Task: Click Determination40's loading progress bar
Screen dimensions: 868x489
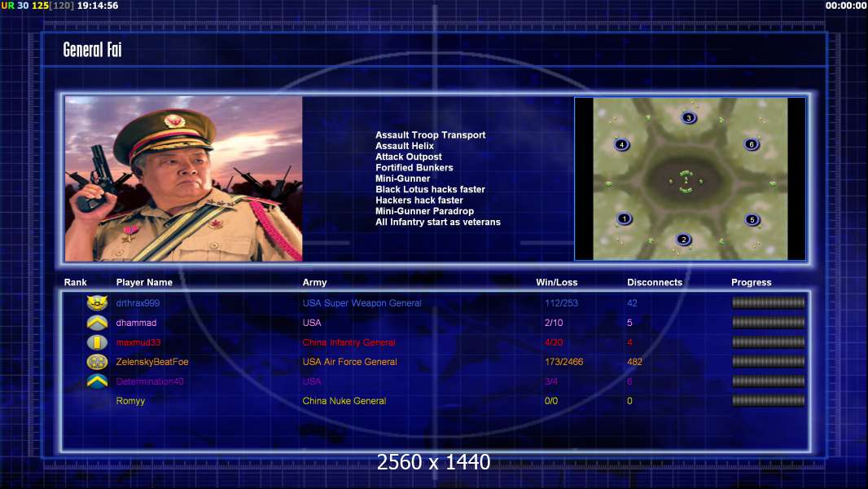Action: [769, 381]
